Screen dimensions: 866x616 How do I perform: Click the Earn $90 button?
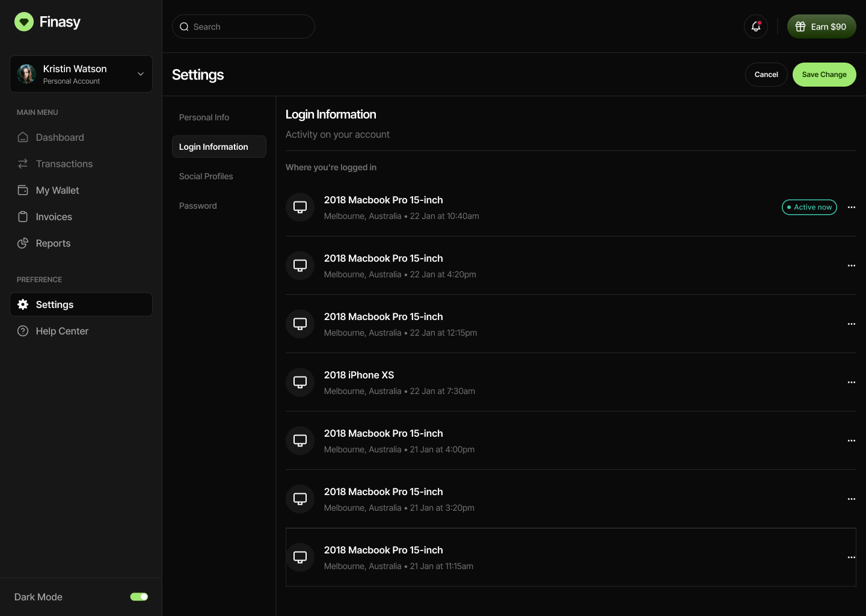point(821,26)
